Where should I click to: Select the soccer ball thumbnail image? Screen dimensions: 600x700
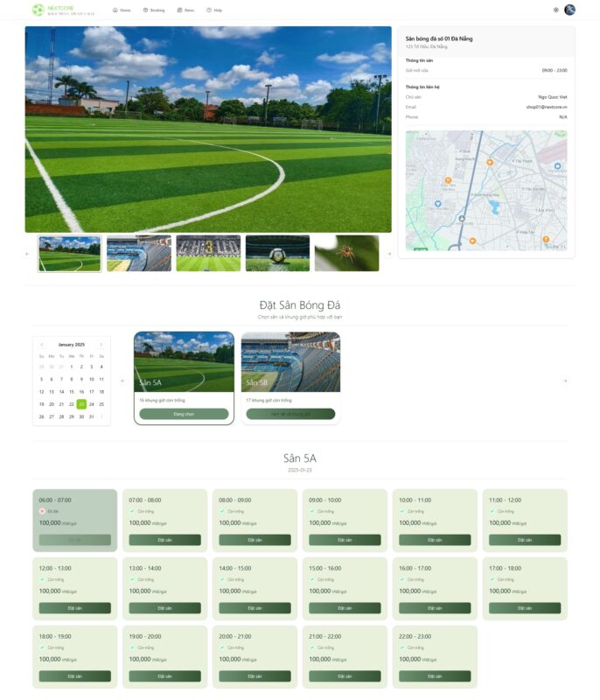[x=277, y=253]
